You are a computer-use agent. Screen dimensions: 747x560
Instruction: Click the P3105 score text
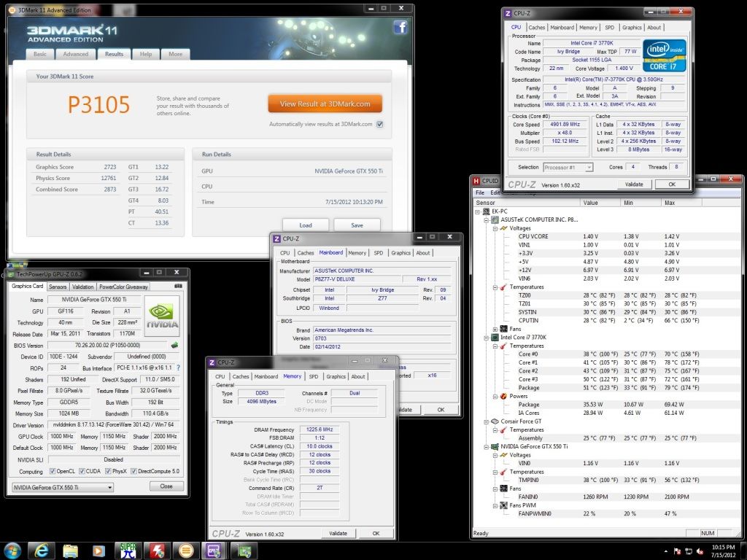98,105
